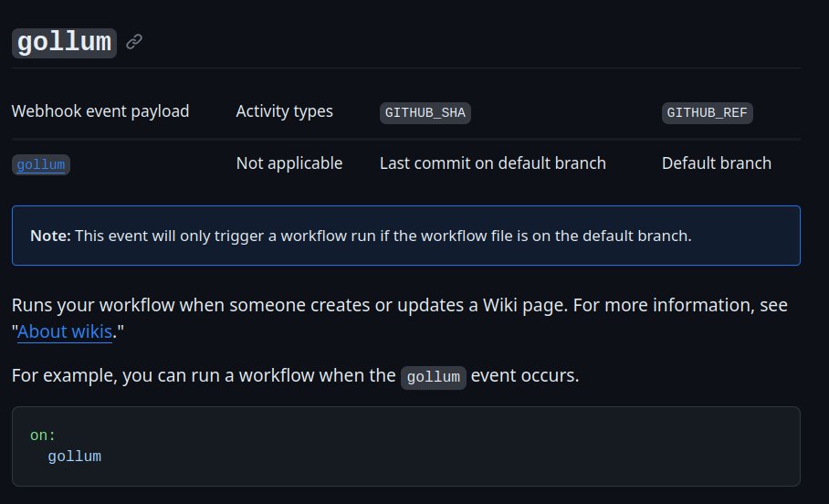Screen dimensions: 829x504
Task: Follow the About wikis link
Action: point(65,331)
